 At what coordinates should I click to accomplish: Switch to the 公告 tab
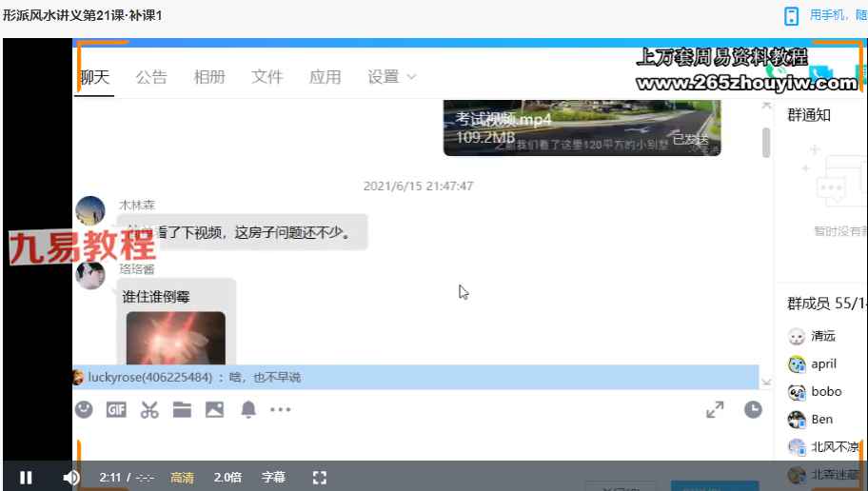tap(151, 77)
